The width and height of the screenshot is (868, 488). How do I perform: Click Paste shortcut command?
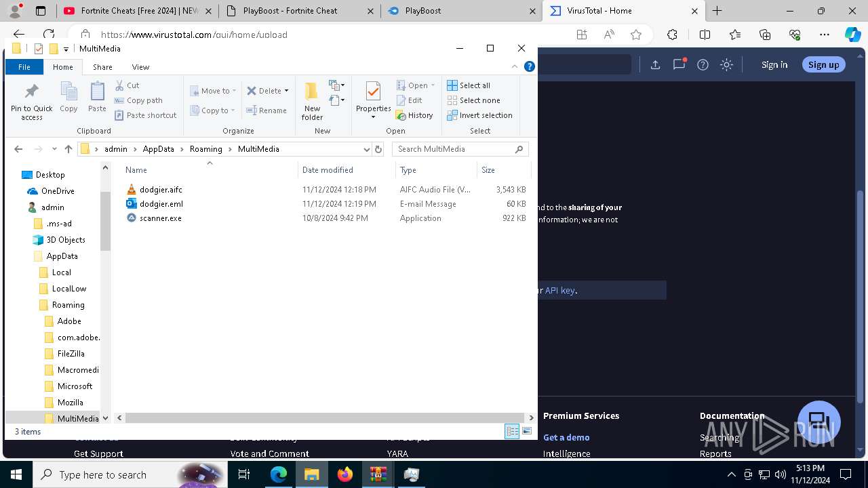[145, 115]
